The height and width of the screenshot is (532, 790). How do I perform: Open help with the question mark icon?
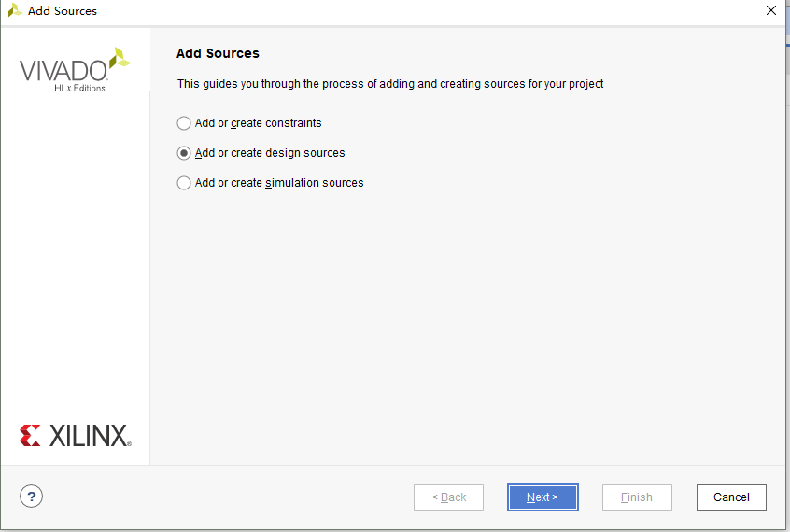coord(32,497)
